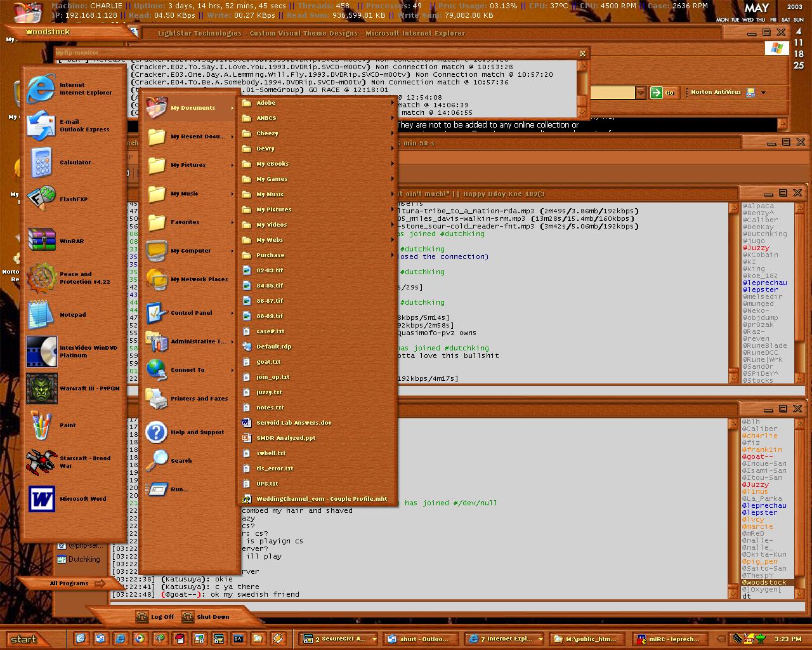Open Help and Support
The image size is (812, 650).
point(190,432)
